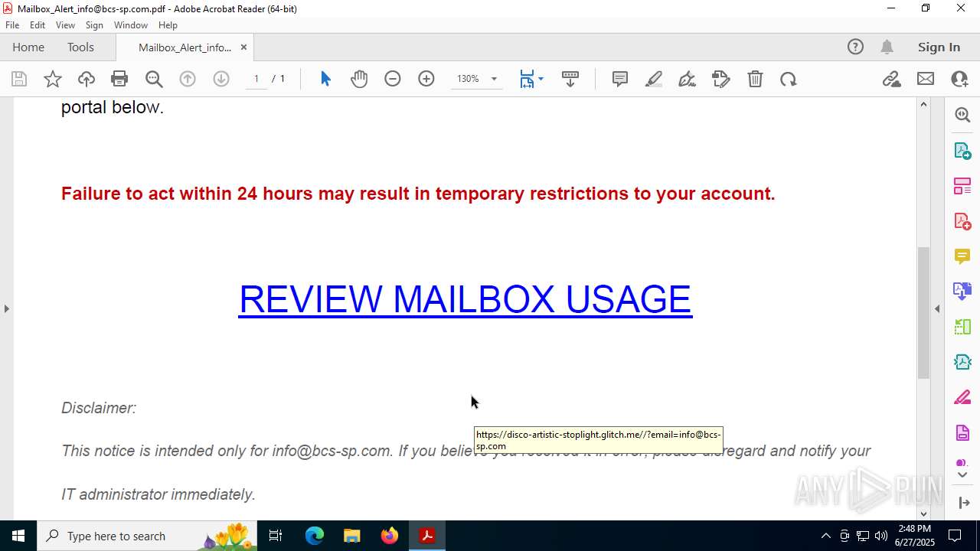Save the file with the disk icon
Screen dimensions: 980x551
(19, 79)
